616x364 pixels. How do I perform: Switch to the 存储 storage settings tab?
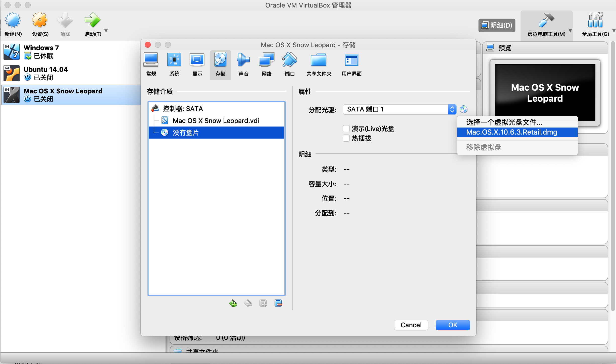tap(220, 65)
